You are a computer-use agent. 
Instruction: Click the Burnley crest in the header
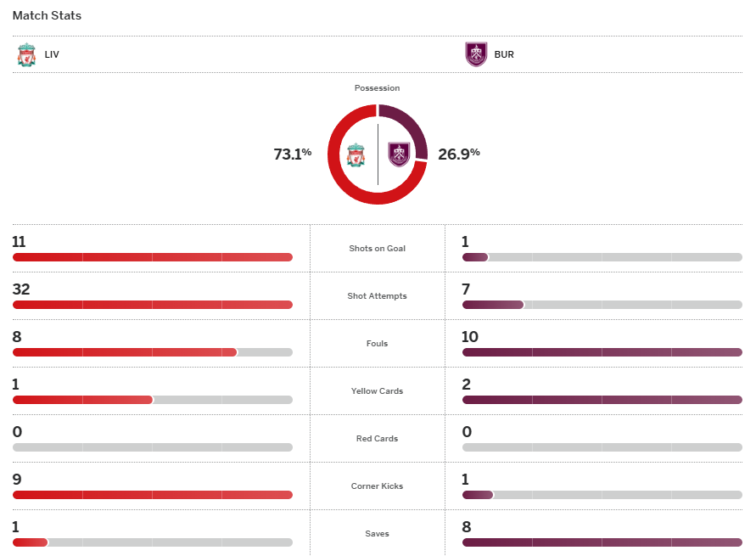tap(477, 54)
